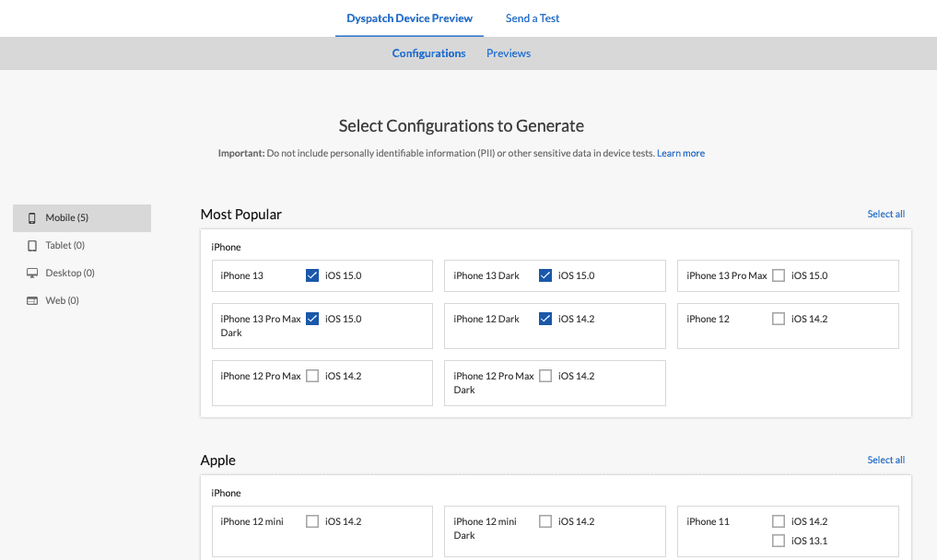The width and height of the screenshot is (937, 560).
Task: Check iPhone 12 mini Dark iOS 14.2
Action: pos(545,521)
